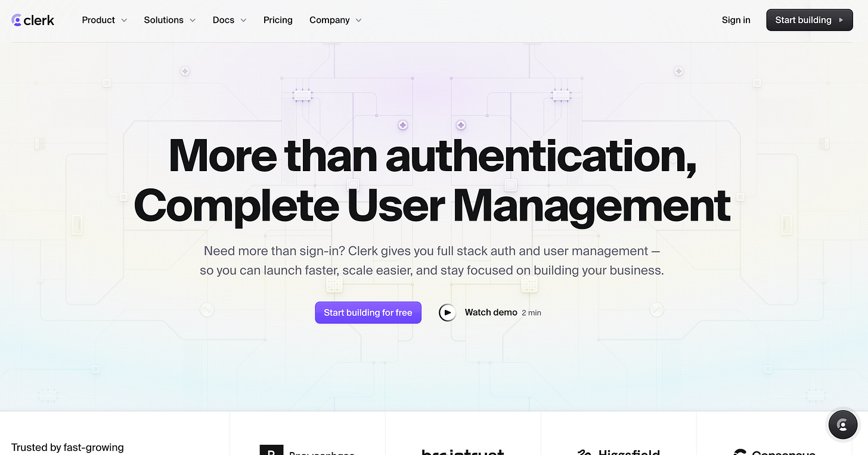
Task: Click Start building for free
Action: coord(368,312)
